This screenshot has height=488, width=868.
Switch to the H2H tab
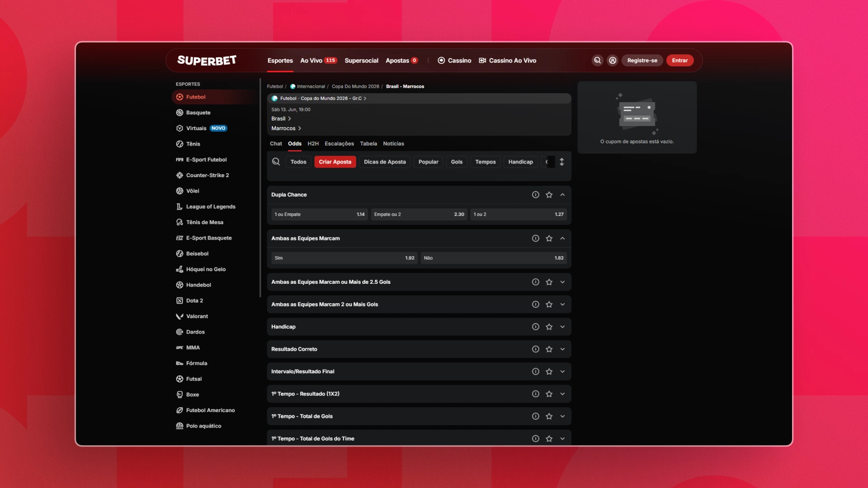pyautogui.click(x=313, y=144)
